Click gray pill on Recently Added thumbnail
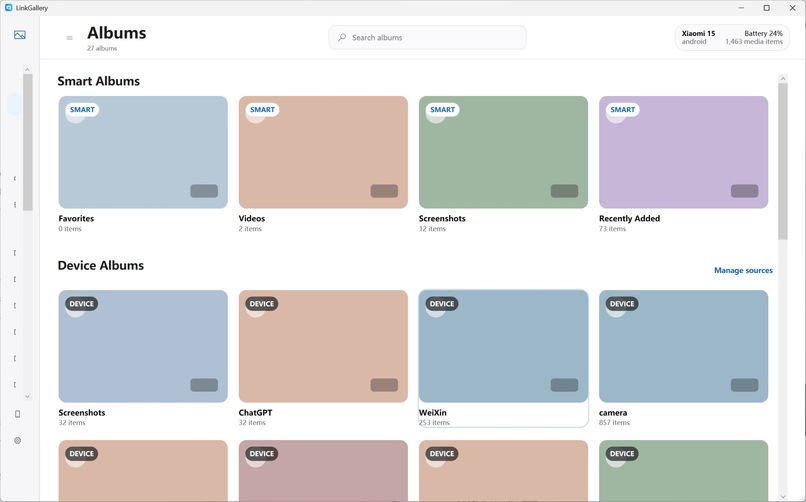The height and width of the screenshot is (502, 806). point(745,191)
